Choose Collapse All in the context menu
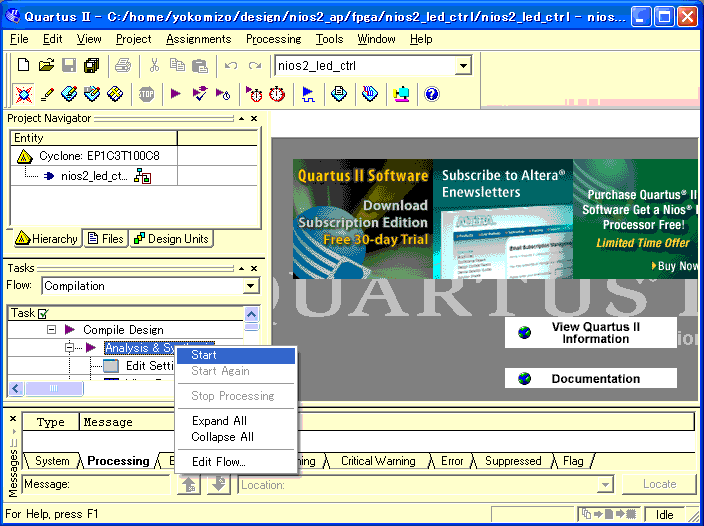This screenshot has width=704, height=526. (x=236, y=437)
